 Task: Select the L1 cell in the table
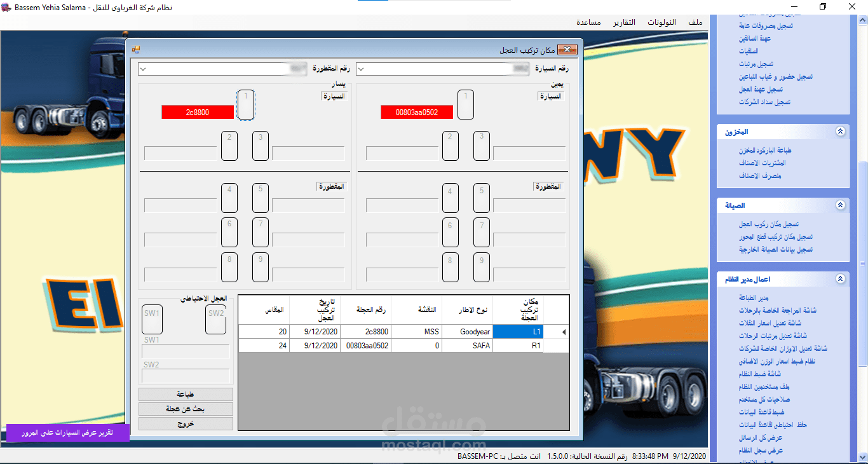pyautogui.click(x=519, y=332)
